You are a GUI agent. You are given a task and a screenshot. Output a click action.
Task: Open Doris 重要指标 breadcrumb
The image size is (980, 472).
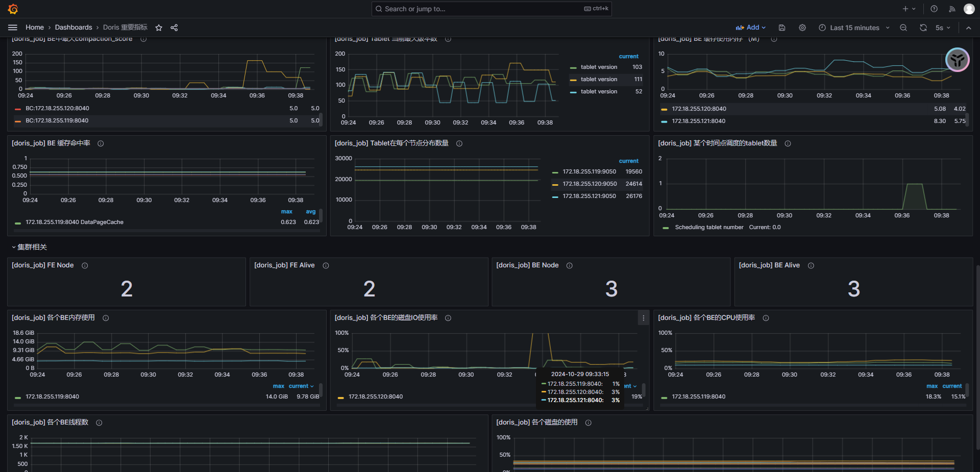point(125,28)
